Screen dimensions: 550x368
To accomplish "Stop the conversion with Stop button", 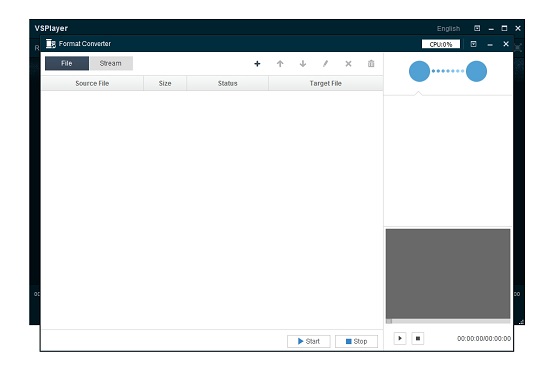I will 356,341.
